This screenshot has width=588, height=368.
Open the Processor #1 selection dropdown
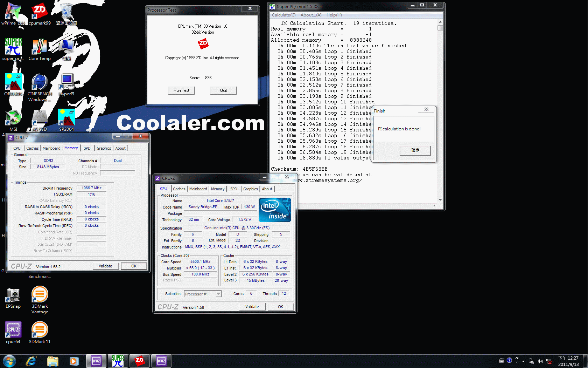click(x=203, y=294)
